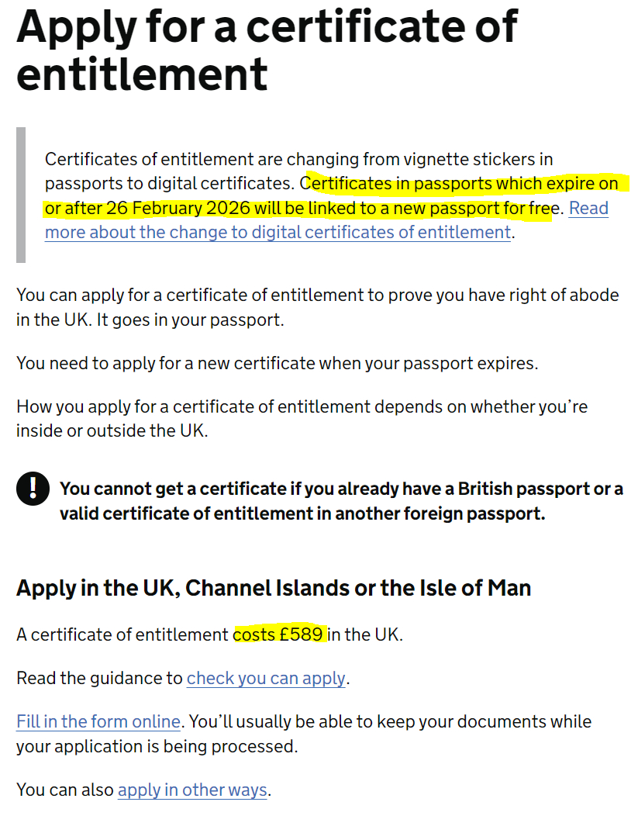Click the 'Apply in the UK, Channel Islands' heading
Image resolution: width=638 pixels, height=840 pixels.
(x=273, y=587)
